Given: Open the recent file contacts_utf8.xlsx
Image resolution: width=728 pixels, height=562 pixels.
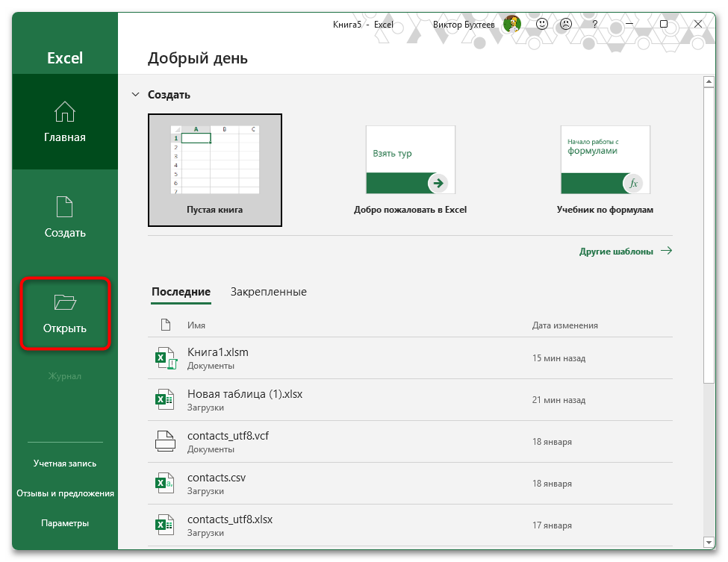Looking at the screenshot, I should pyautogui.click(x=410, y=525).
